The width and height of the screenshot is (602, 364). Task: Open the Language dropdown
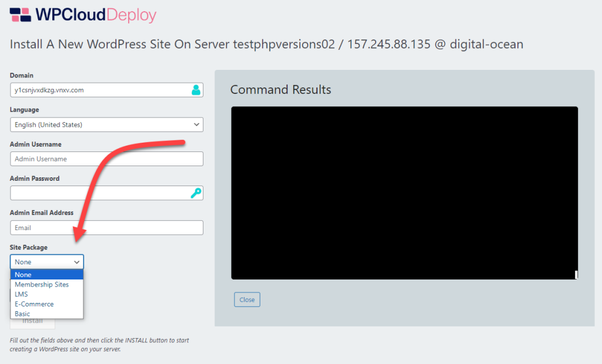coord(106,124)
